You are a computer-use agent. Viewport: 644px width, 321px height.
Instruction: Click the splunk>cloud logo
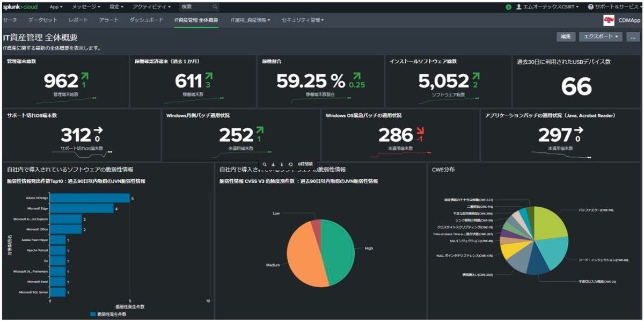21,7
